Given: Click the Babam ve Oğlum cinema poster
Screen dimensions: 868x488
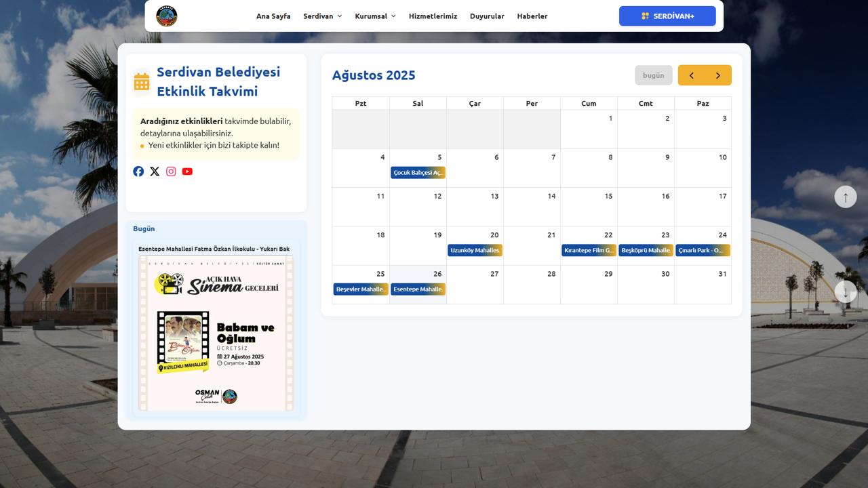Looking at the screenshot, I should (x=216, y=333).
